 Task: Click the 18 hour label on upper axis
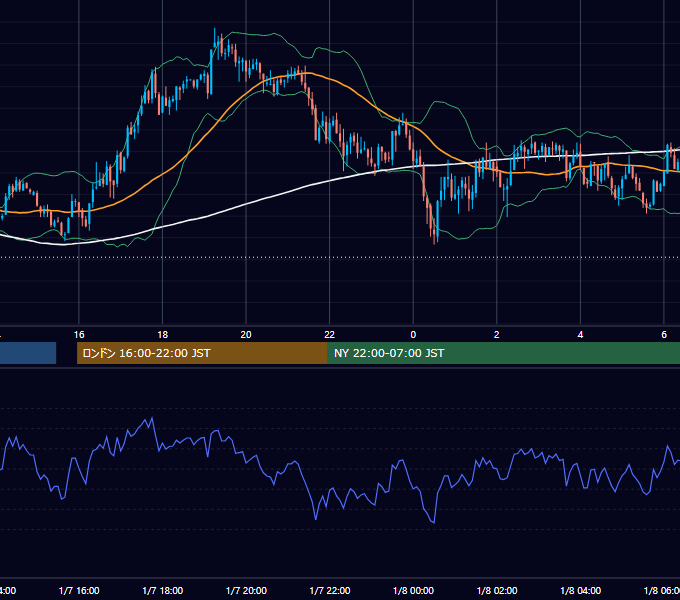(x=163, y=335)
